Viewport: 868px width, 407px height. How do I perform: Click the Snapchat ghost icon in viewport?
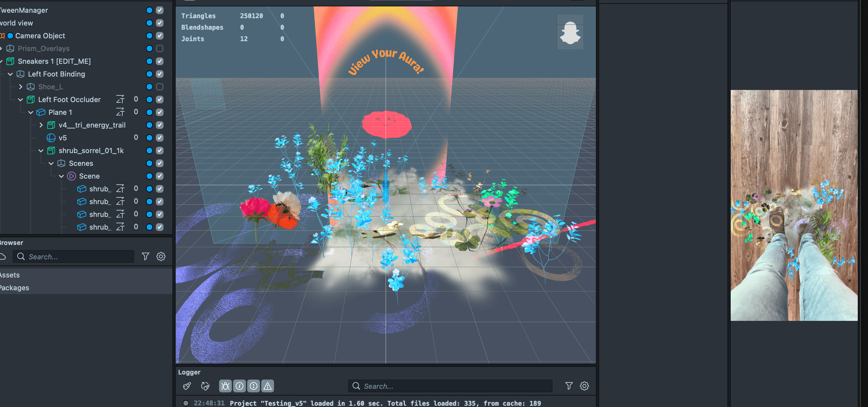570,32
